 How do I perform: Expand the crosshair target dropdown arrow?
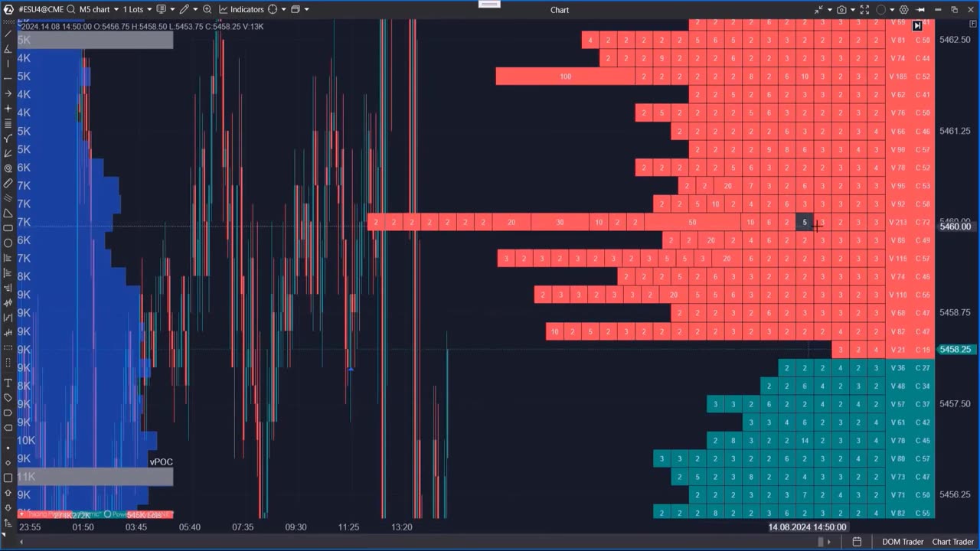coord(283,9)
